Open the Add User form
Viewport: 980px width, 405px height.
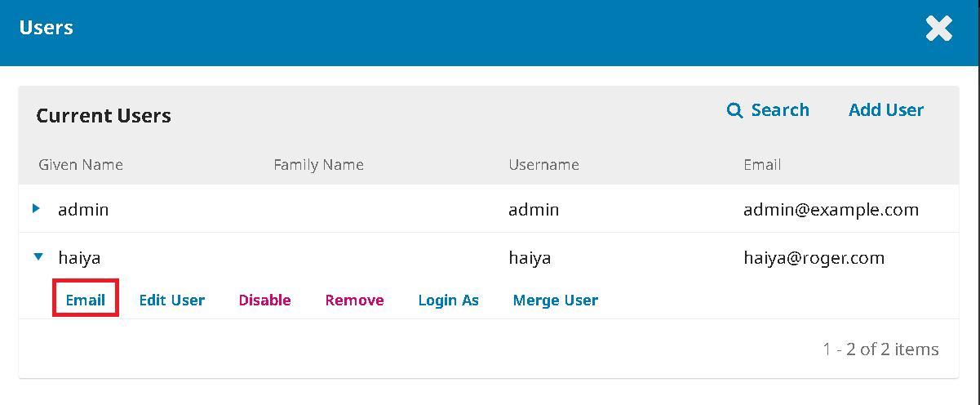pyautogui.click(x=885, y=110)
